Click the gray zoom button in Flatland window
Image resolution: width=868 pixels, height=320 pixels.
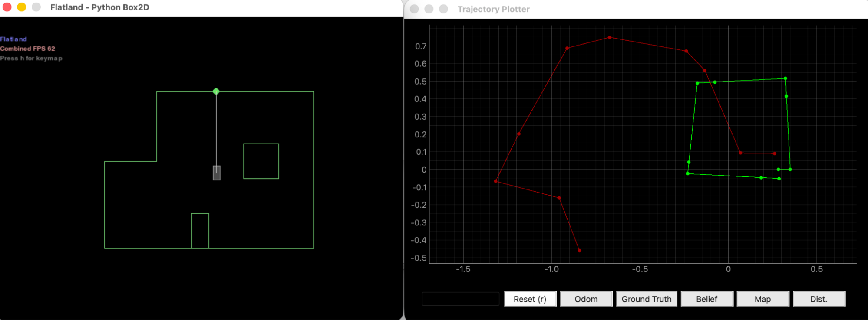[36, 7]
